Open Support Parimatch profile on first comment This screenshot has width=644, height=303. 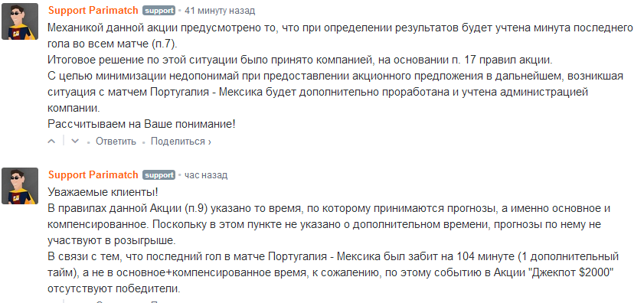(x=93, y=11)
